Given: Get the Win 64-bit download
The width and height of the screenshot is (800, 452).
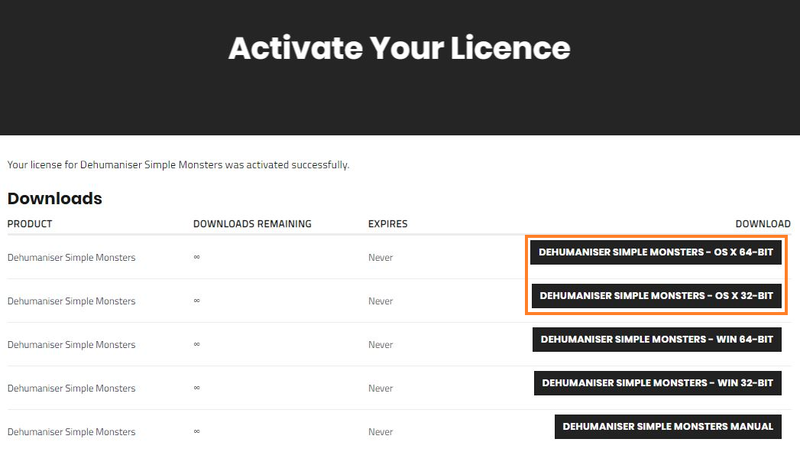Looking at the screenshot, I should [x=657, y=340].
